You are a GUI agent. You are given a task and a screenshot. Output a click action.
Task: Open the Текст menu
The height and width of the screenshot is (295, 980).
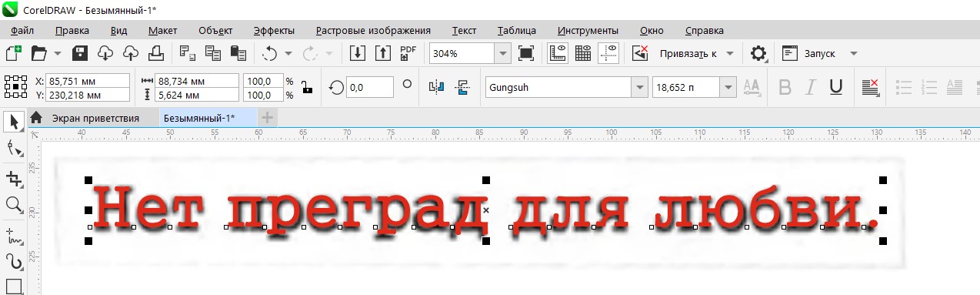464,31
